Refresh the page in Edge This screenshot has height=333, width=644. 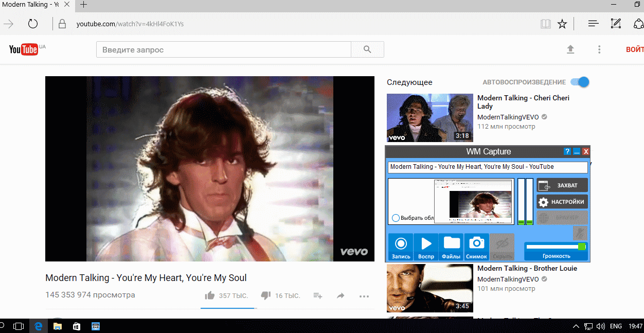[x=33, y=24]
